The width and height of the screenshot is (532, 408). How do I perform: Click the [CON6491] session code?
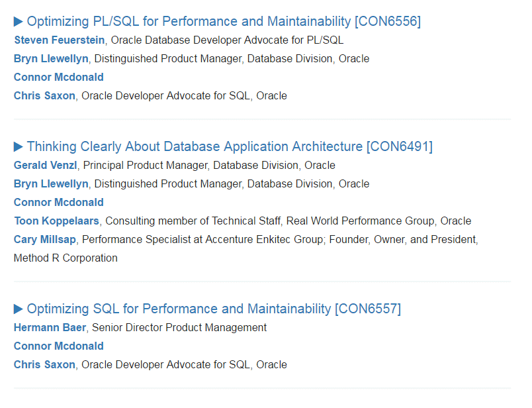tap(399, 147)
